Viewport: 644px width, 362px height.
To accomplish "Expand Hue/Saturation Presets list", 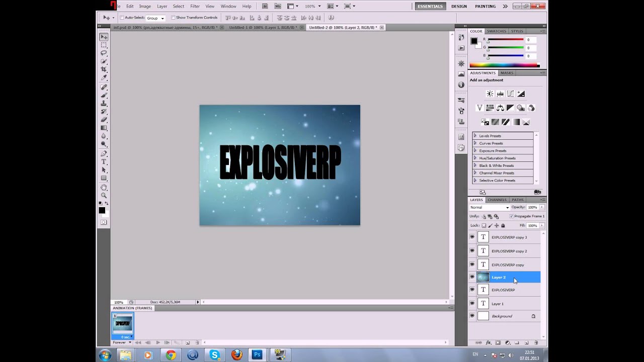I will 475,158.
